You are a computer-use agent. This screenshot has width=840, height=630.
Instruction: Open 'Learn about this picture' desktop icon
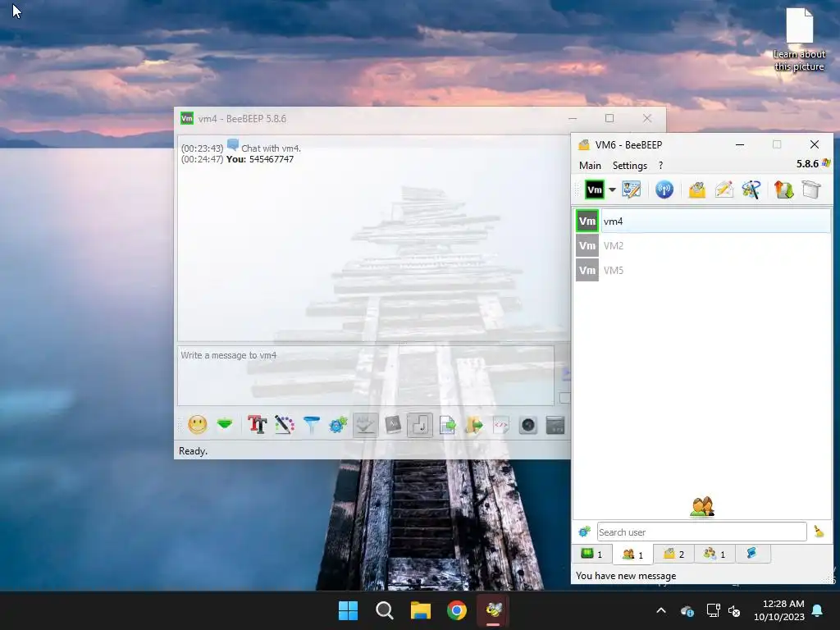pos(799,39)
